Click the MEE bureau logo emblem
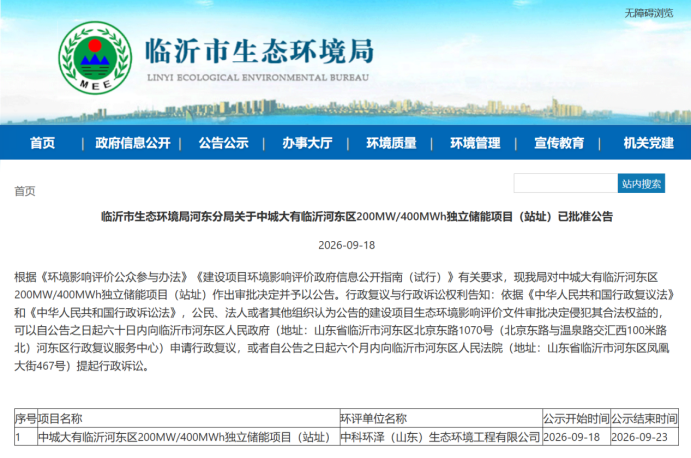691x458 pixels. (95, 58)
